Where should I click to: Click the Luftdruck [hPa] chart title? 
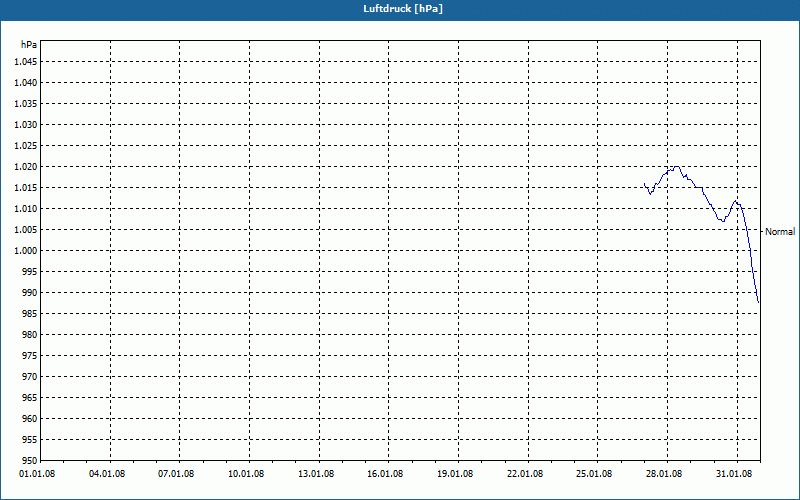point(403,9)
